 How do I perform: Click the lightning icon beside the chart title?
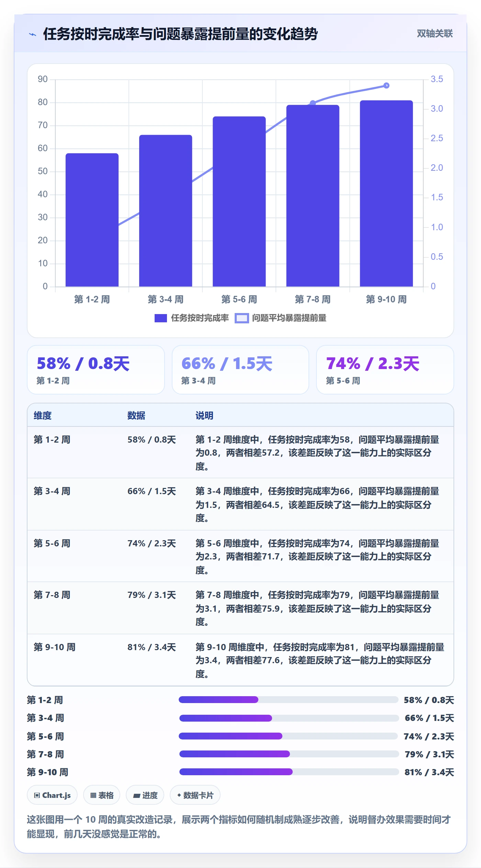[x=33, y=34]
